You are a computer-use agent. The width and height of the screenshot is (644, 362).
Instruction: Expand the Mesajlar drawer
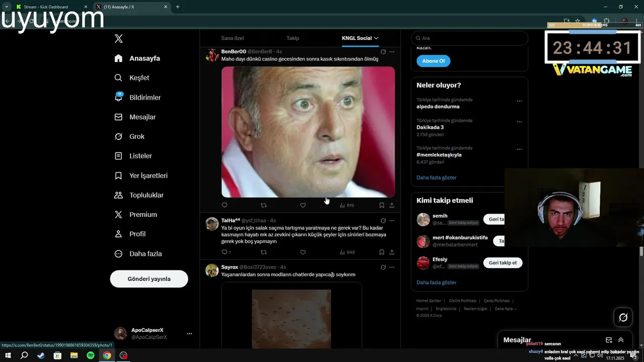621,340
